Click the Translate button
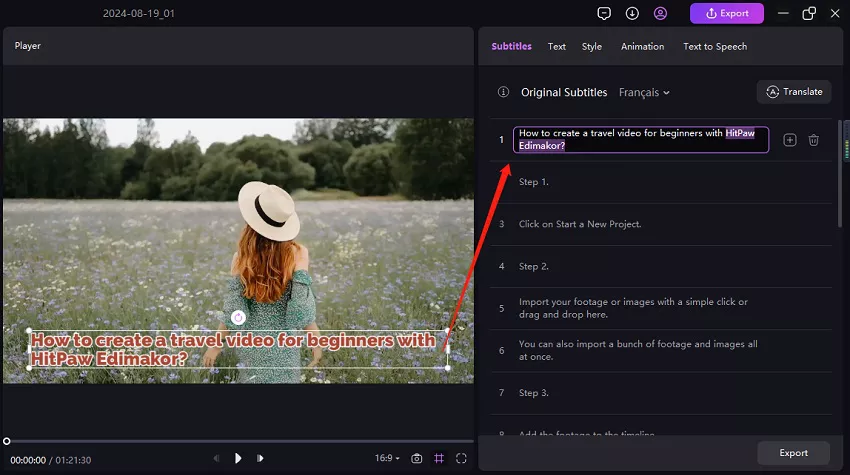Viewport: 850px width, 475px height. click(x=794, y=92)
